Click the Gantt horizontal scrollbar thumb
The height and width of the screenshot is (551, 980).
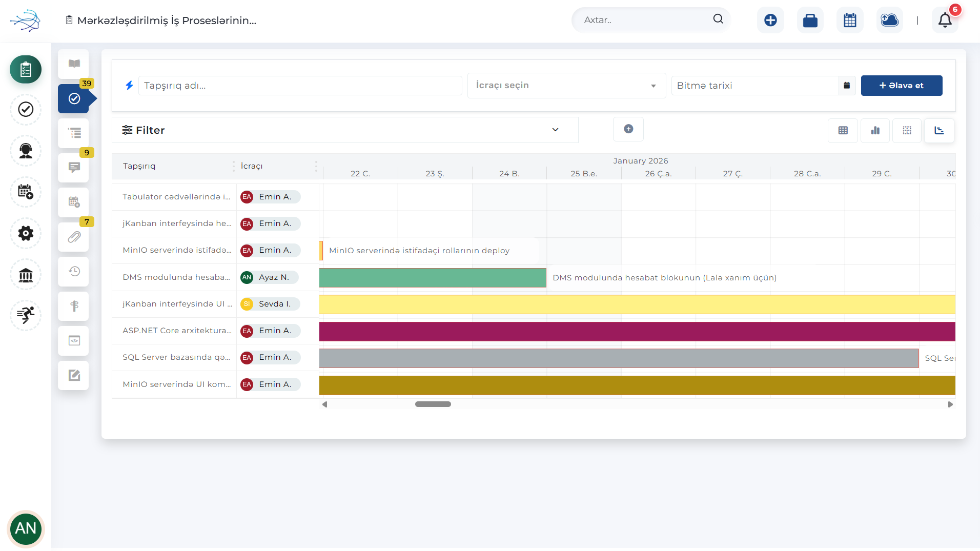pos(433,404)
